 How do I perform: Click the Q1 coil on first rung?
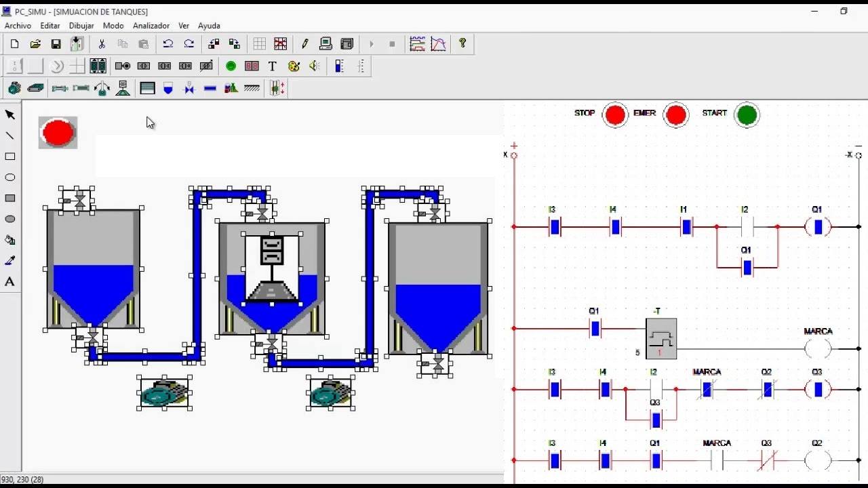[x=818, y=227]
